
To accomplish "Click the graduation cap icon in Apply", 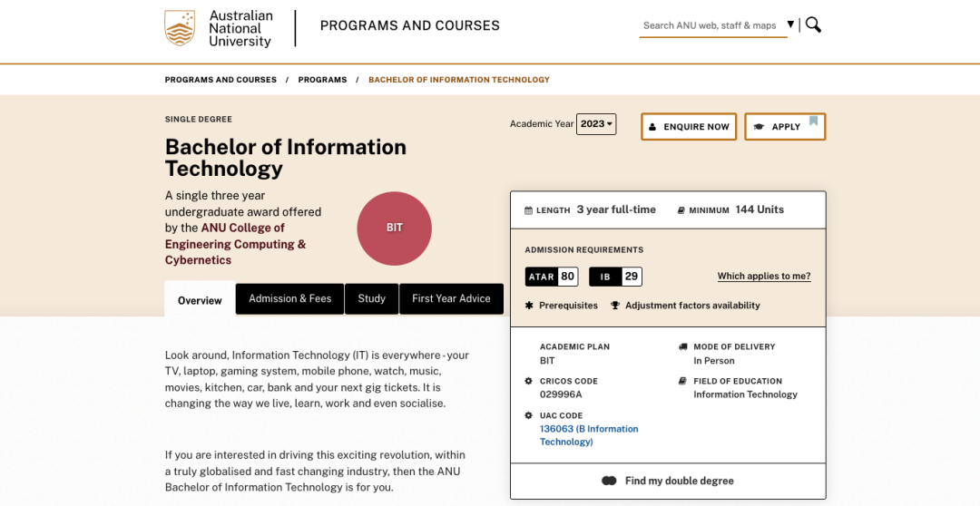I will (x=759, y=127).
